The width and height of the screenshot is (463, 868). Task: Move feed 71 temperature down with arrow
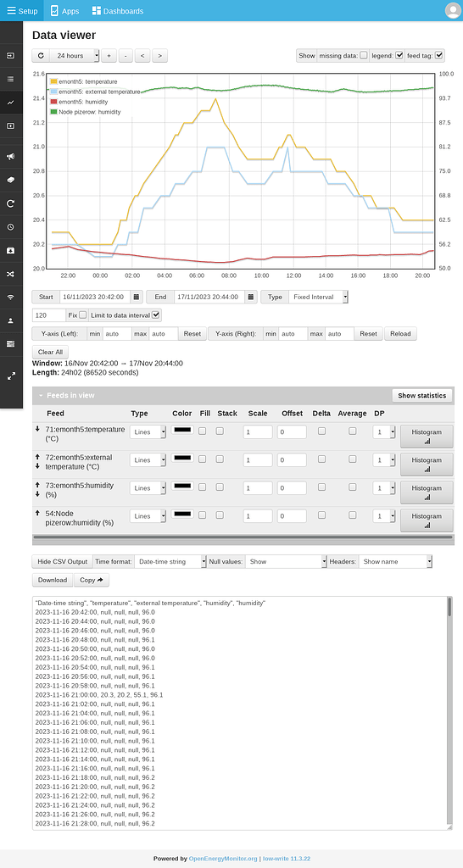(x=37, y=428)
